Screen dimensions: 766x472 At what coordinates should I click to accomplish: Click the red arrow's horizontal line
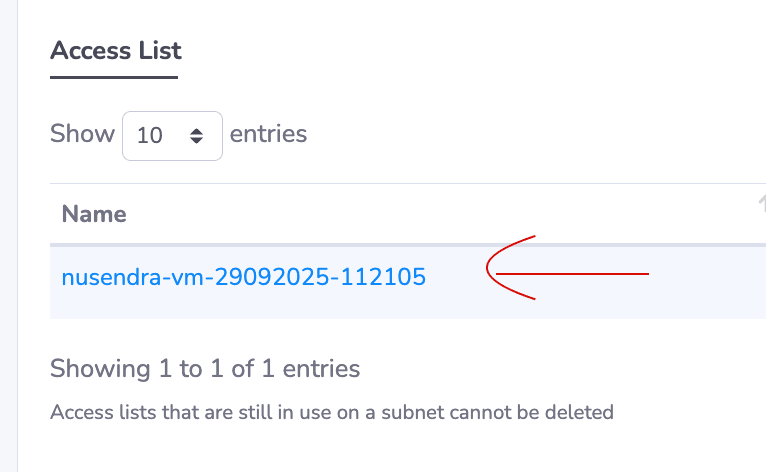590,273
